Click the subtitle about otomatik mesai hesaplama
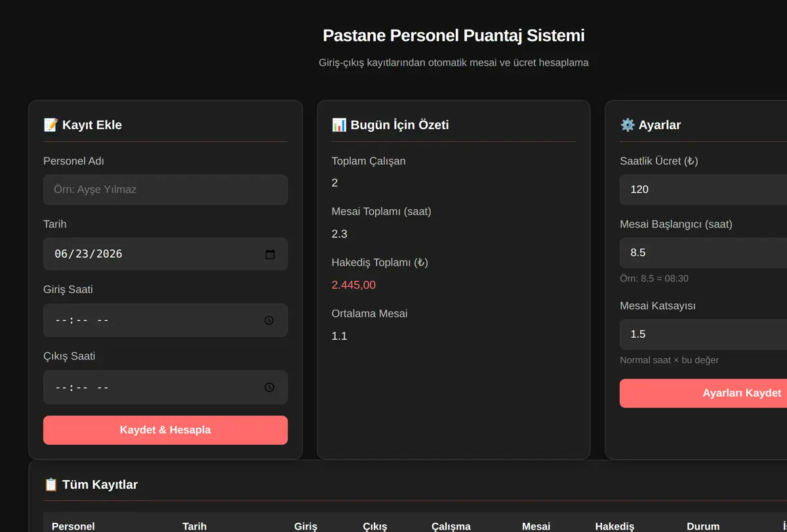The height and width of the screenshot is (532, 787). tap(454, 63)
